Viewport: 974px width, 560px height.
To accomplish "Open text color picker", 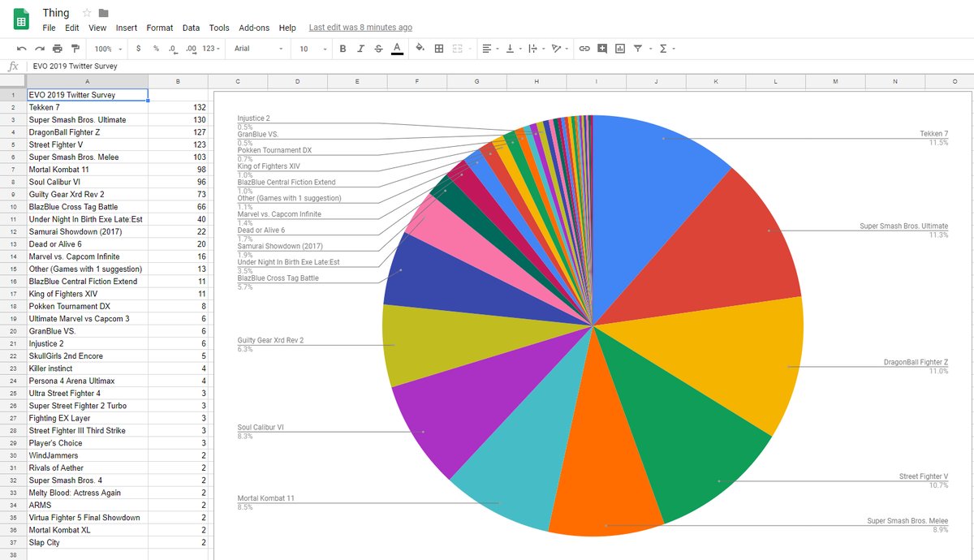I will click(x=397, y=49).
